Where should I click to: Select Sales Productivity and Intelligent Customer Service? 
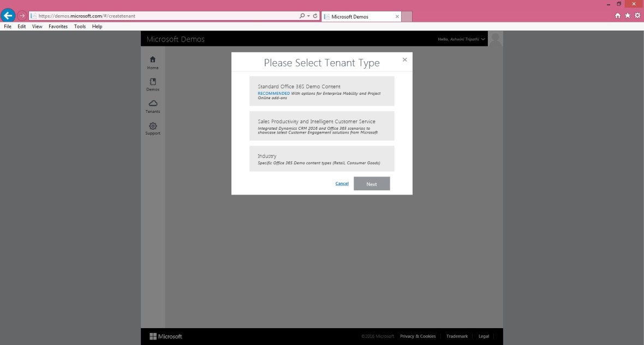pyautogui.click(x=321, y=126)
